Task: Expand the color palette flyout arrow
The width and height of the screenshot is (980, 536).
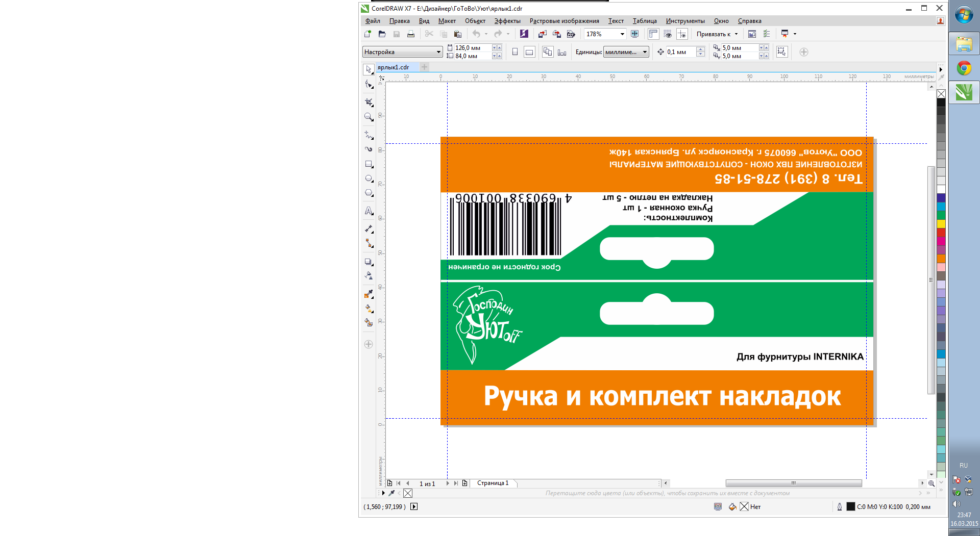Action: (941, 69)
